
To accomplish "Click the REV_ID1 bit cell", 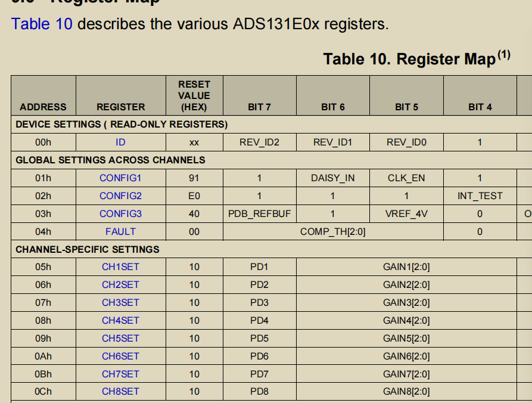I will click(x=333, y=142).
